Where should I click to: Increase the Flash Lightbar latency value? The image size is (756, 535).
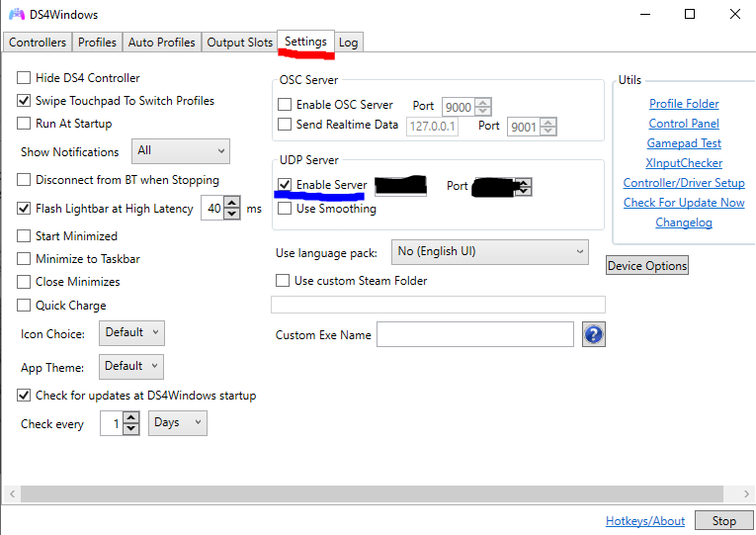pyautogui.click(x=232, y=203)
